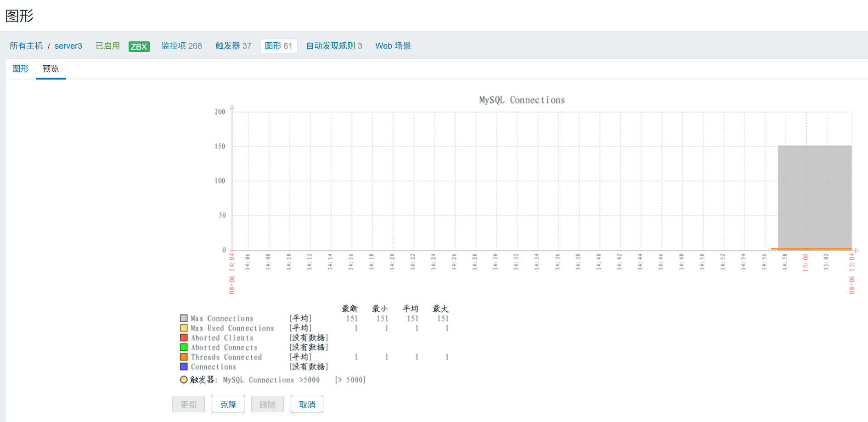
Task: Click the red Aborted Clients legend swatch
Action: pos(184,337)
